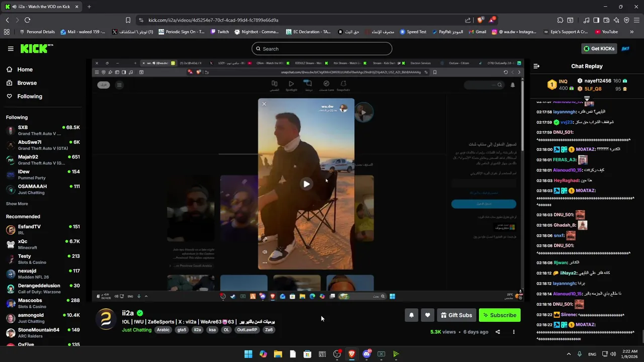This screenshot has width=644, height=362.
Task: Open Mascoobs recommended channel
Action: coord(43,303)
